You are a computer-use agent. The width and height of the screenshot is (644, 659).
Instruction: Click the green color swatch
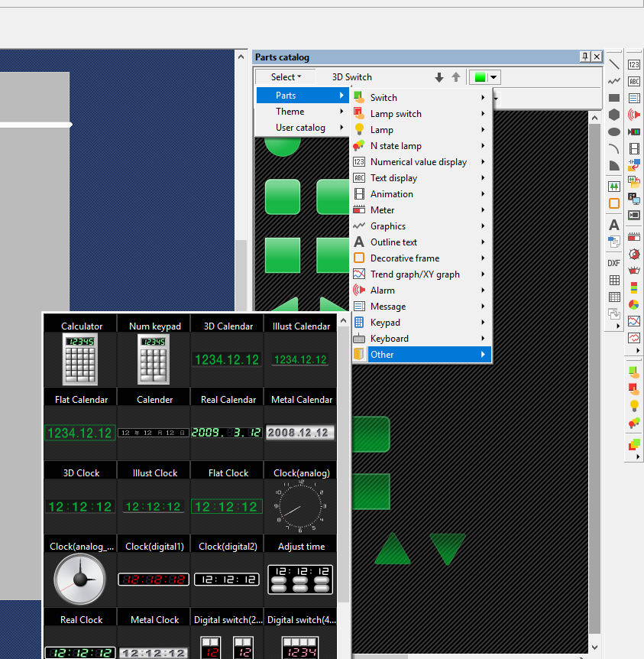point(480,77)
